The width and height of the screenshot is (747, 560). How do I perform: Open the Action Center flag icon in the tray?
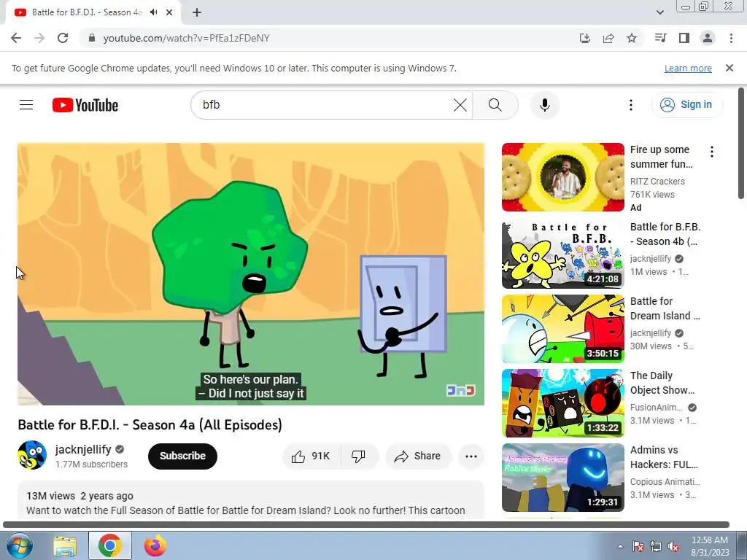[638, 547]
